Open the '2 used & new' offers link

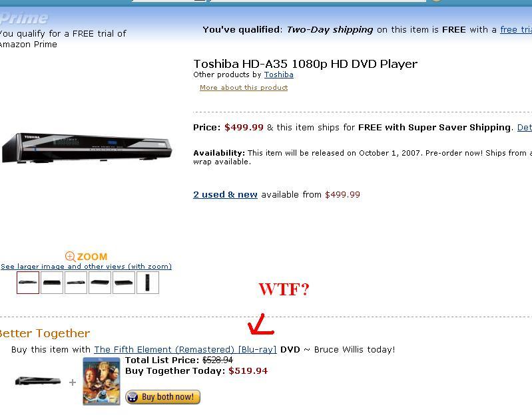225,195
